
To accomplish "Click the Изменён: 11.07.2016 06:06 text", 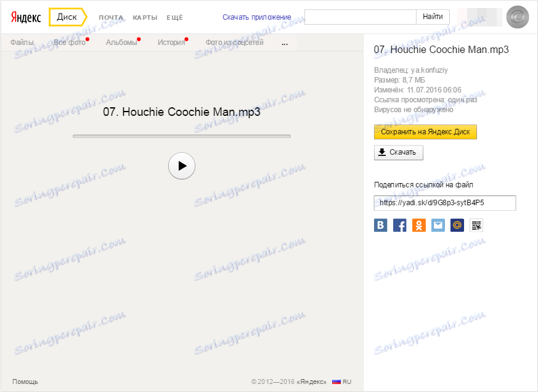I will [x=418, y=90].
